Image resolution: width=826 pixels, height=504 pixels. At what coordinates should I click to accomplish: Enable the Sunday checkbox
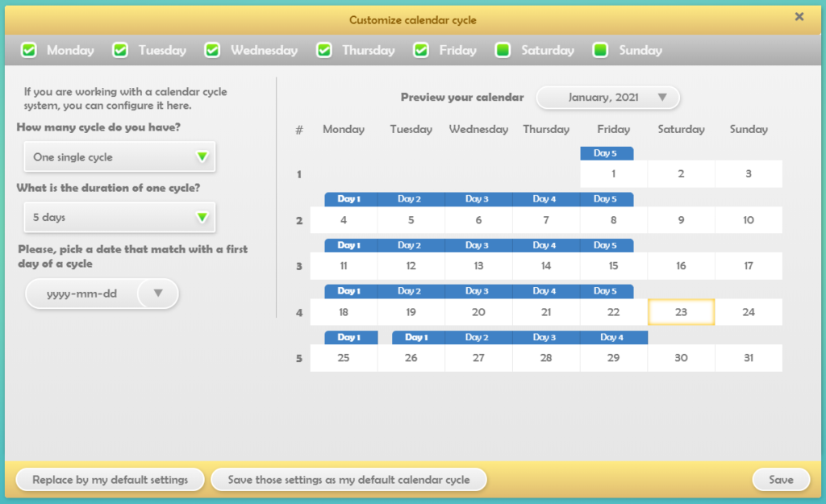[x=600, y=51]
